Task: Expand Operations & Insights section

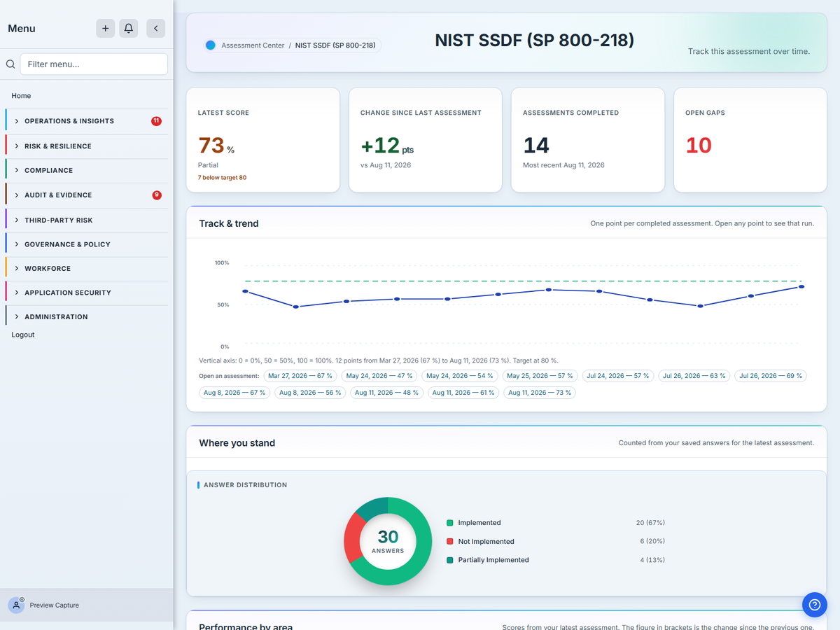Action: coord(86,121)
